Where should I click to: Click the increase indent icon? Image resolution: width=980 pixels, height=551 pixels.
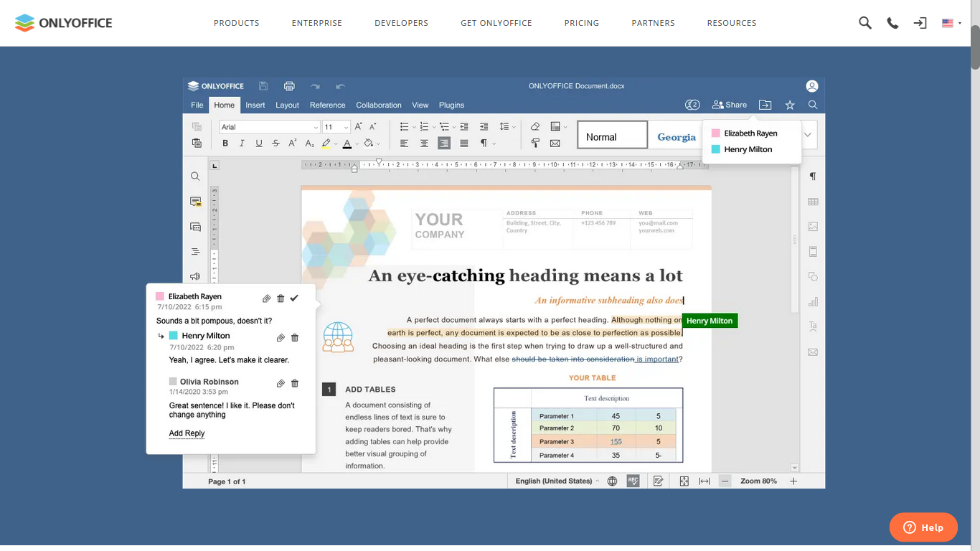click(x=484, y=126)
